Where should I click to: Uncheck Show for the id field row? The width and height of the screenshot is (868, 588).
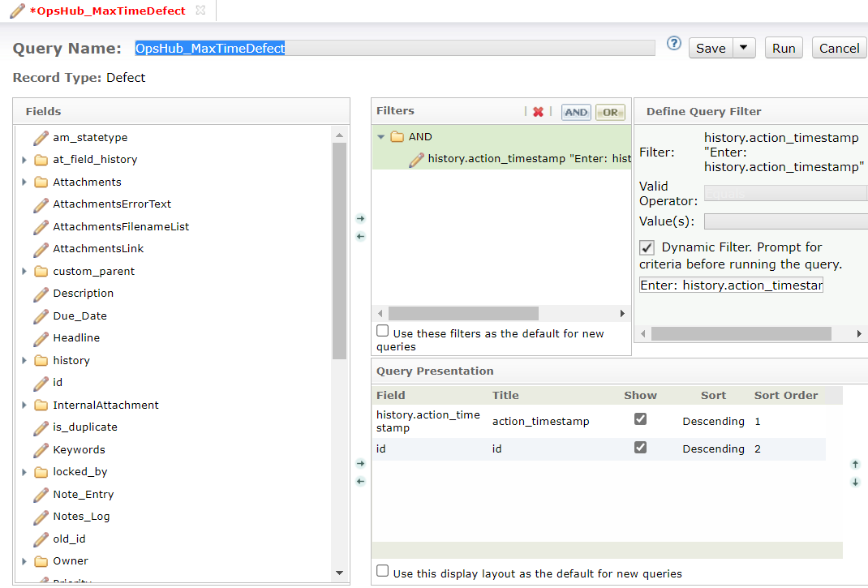click(x=641, y=448)
